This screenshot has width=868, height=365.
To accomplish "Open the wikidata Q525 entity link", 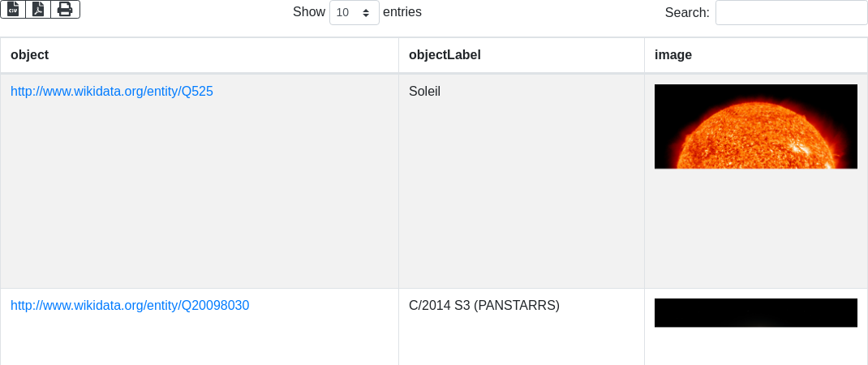I will [112, 92].
